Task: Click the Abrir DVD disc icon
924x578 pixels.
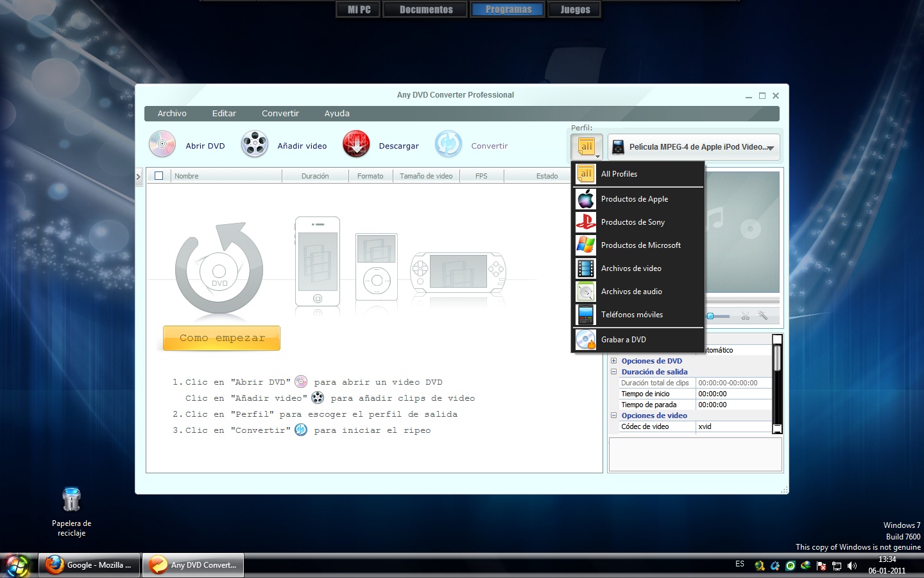Action: coord(162,144)
